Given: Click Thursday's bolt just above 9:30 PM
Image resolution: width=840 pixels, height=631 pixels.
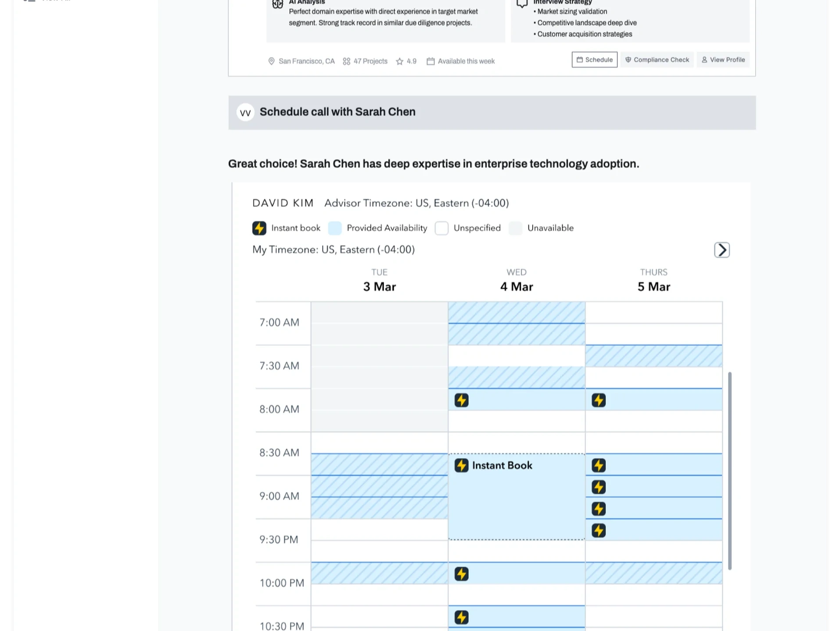Looking at the screenshot, I should coord(598,530).
